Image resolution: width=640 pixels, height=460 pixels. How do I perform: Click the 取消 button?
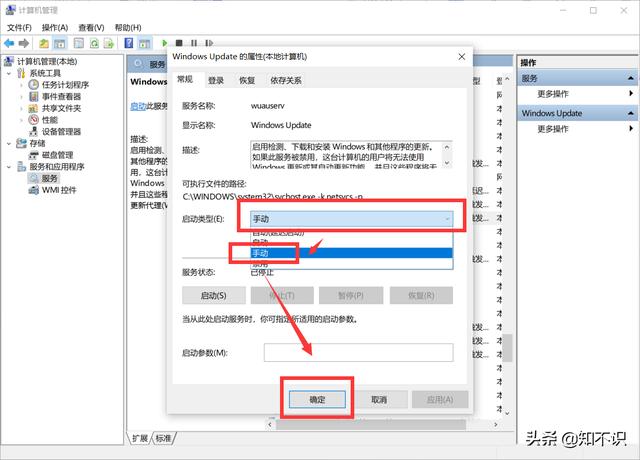point(379,400)
